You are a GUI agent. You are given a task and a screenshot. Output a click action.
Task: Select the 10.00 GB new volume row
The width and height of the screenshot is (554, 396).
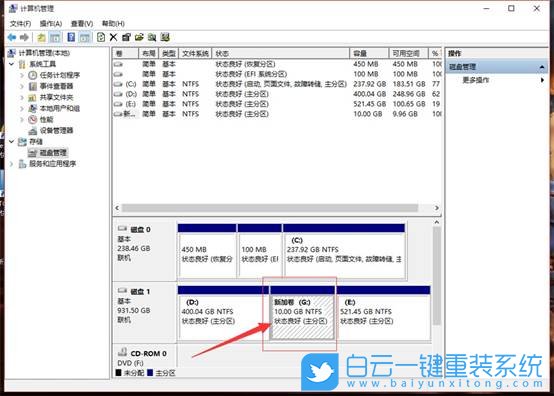[x=277, y=114]
